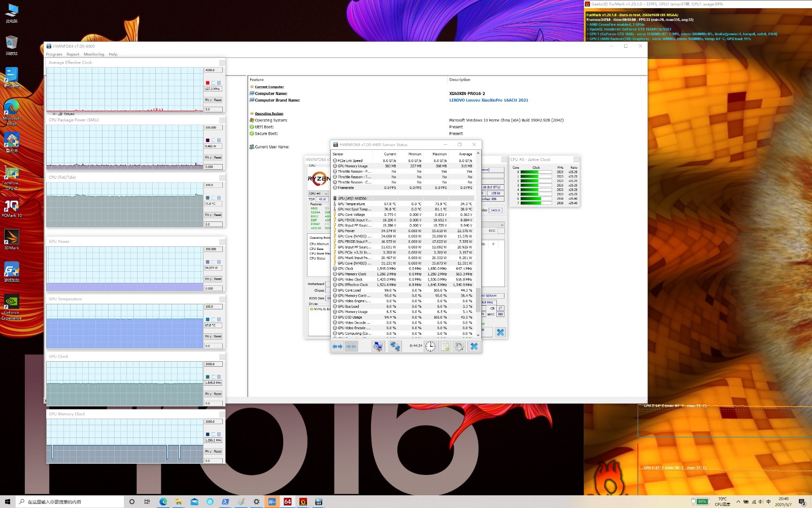
Task: Open the Microsoft Edge desktop icon
Action: [12, 113]
